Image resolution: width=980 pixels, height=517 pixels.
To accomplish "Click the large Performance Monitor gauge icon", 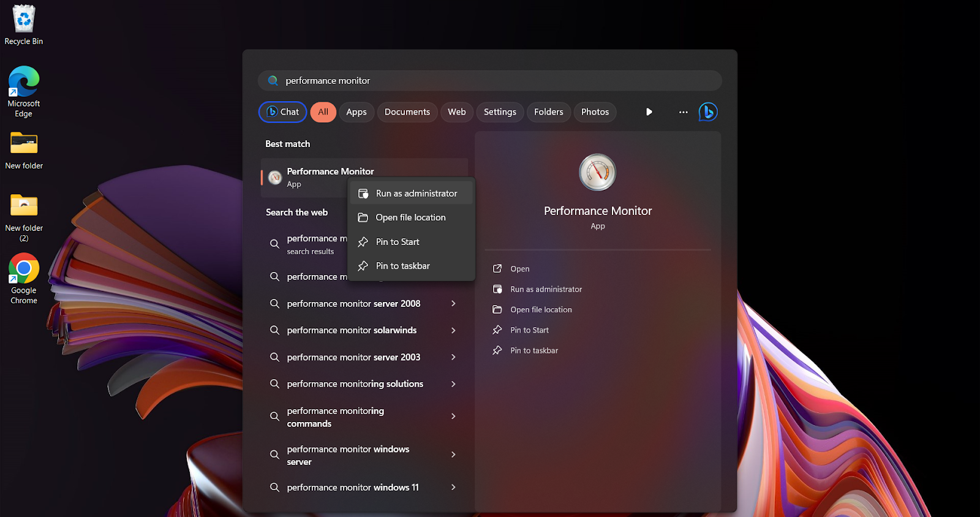I will tap(598, 172).
